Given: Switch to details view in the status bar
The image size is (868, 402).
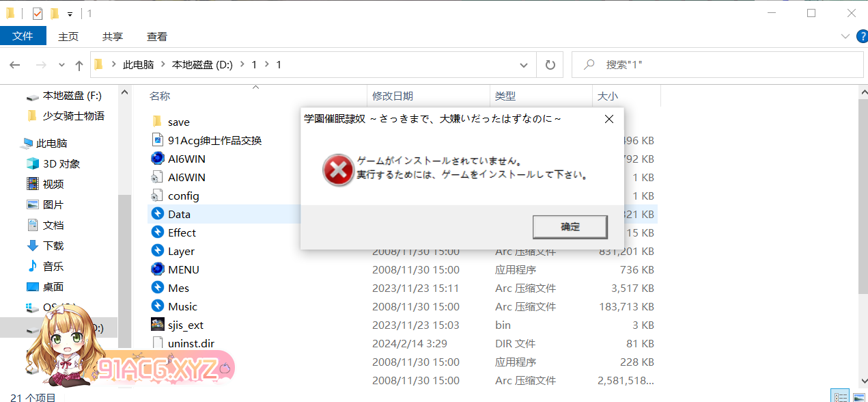Looking at the screenshot, I should click(839, 397).
